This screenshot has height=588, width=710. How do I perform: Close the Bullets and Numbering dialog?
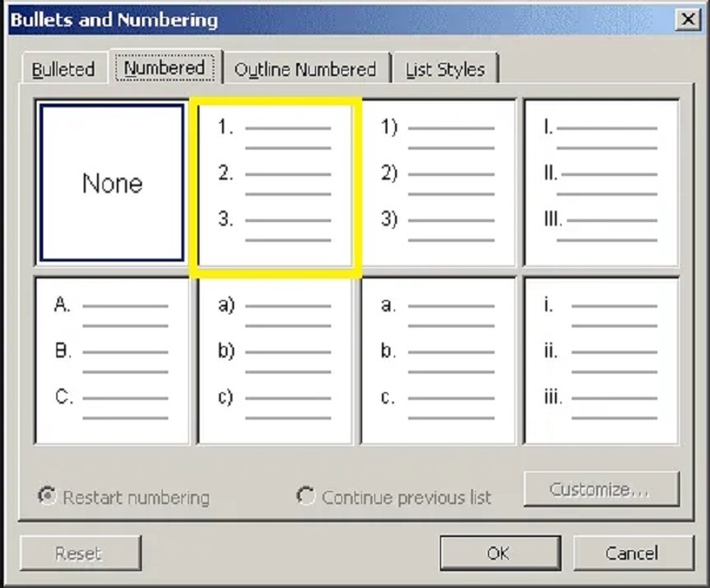(x=686, y=19)
